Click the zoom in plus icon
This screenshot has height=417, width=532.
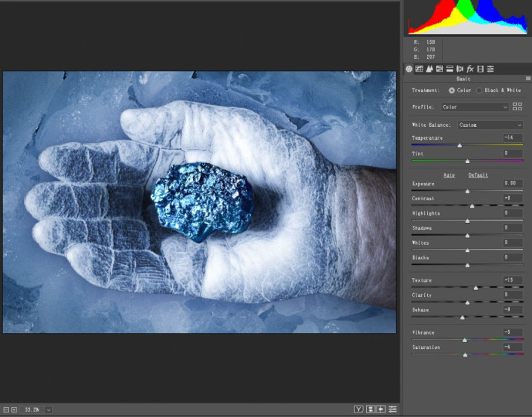[14, 410]
